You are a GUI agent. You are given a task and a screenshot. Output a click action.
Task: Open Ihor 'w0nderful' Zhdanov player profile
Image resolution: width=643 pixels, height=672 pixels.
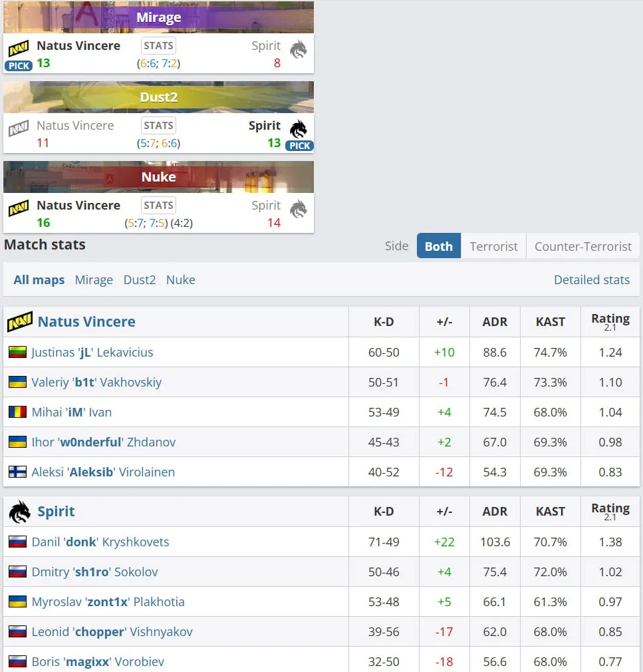click(104, 442)
